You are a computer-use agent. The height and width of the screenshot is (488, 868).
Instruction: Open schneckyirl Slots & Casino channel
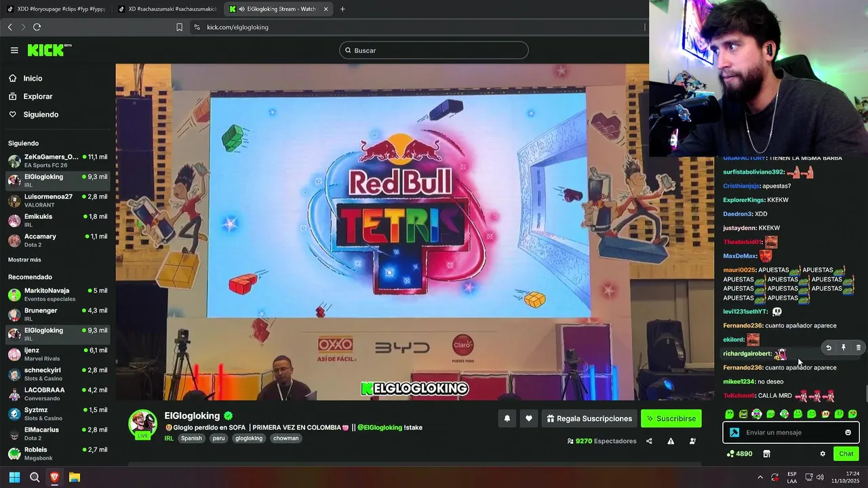coord(57,373)
